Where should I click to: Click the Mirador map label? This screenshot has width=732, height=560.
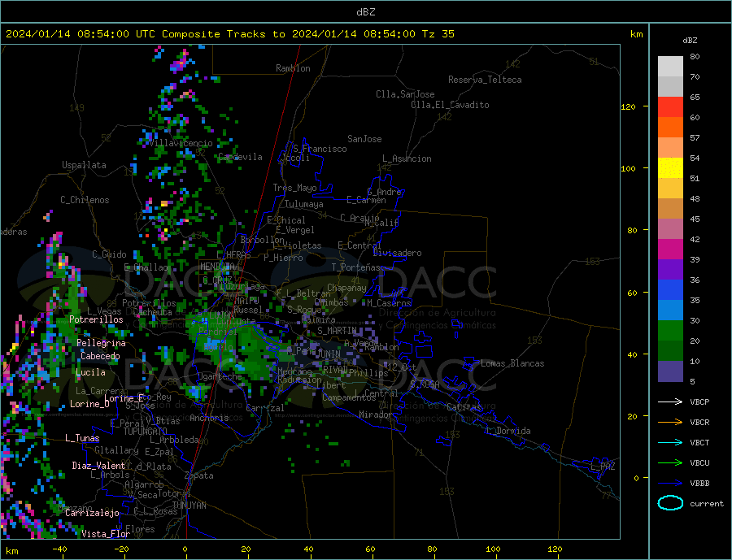coord(376,415)
